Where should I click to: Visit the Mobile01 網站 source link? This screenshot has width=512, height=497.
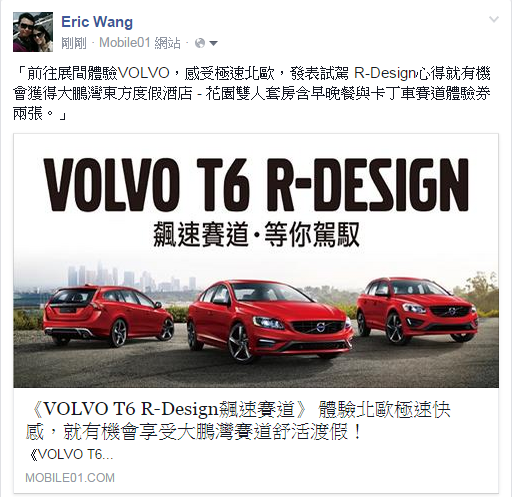140,43
